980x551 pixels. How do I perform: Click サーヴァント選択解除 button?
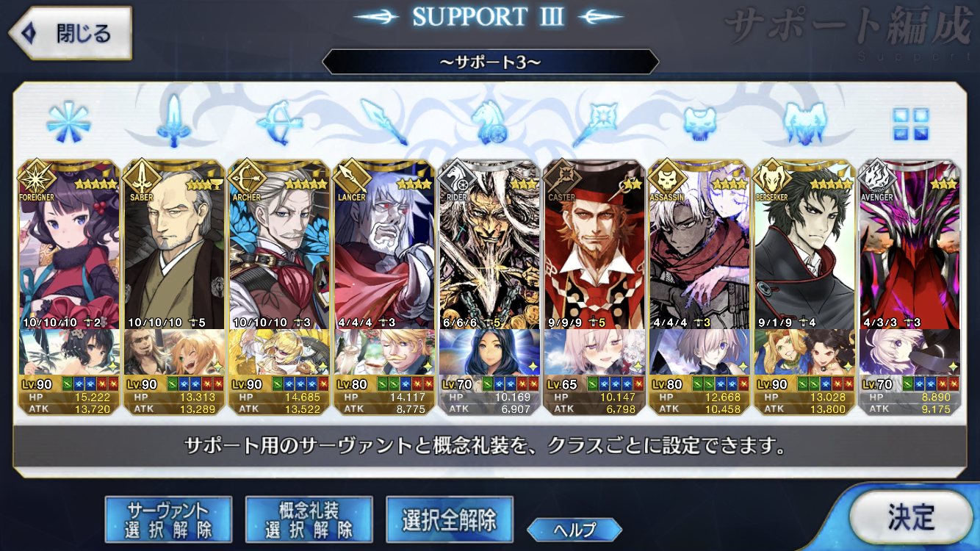(x=168, y=519)
